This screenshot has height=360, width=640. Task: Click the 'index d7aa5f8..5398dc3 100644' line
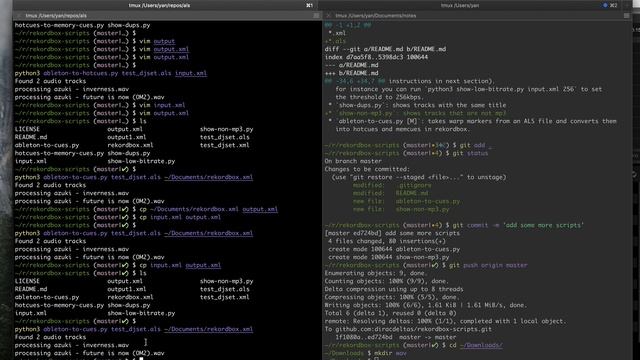[x=376, y=57]
